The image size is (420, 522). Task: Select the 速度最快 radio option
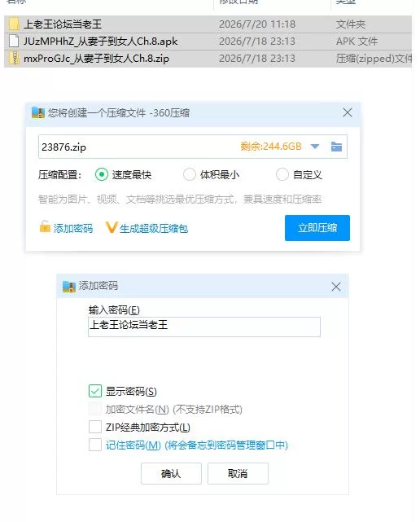[x=102, y=174]
